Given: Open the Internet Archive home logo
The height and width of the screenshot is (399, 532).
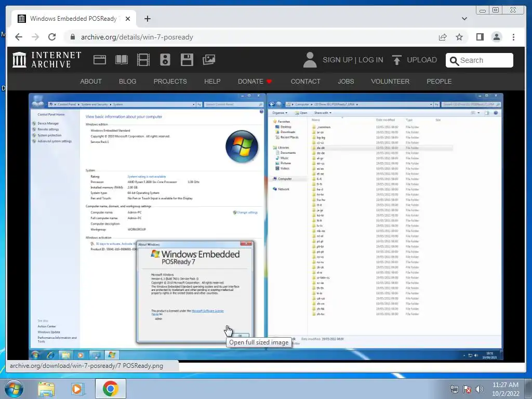Looking at the screenshot, I should click(47, 60).
